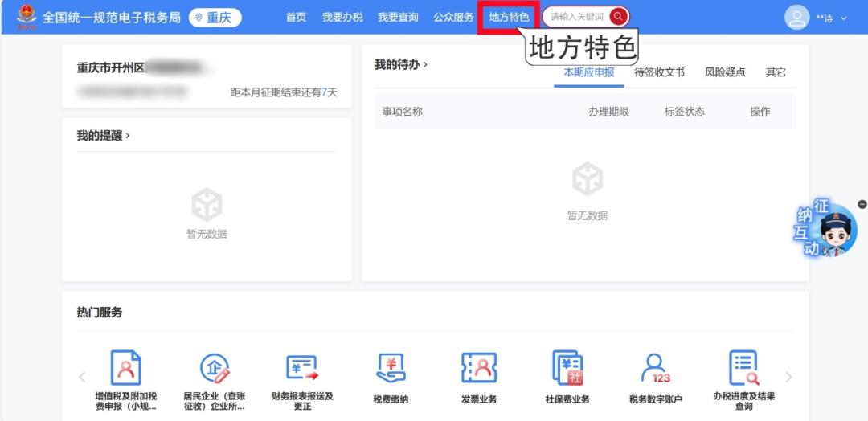Switch to 风险疑点 tab

pos(725,72)
